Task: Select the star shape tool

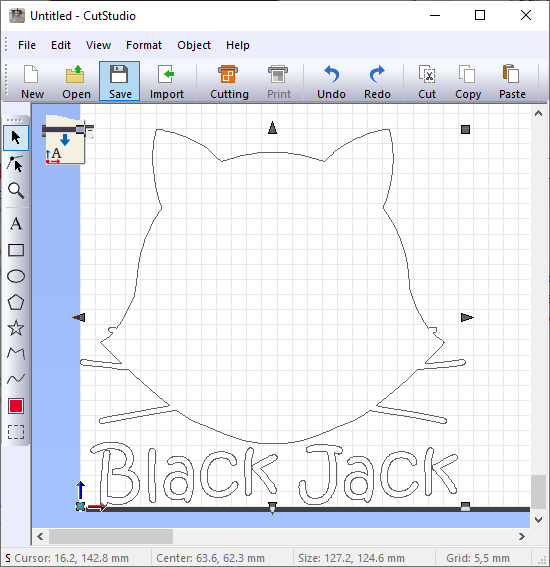Action: click(x=16, y=328)
